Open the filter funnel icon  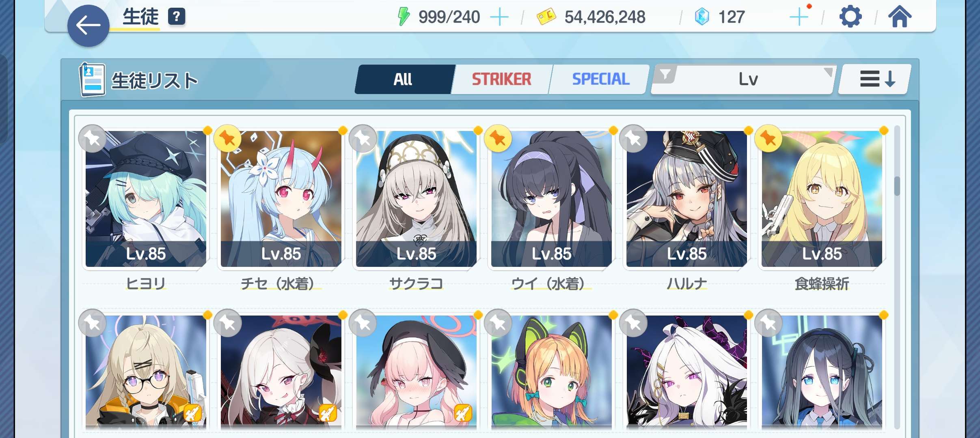[x=665, y=75]
